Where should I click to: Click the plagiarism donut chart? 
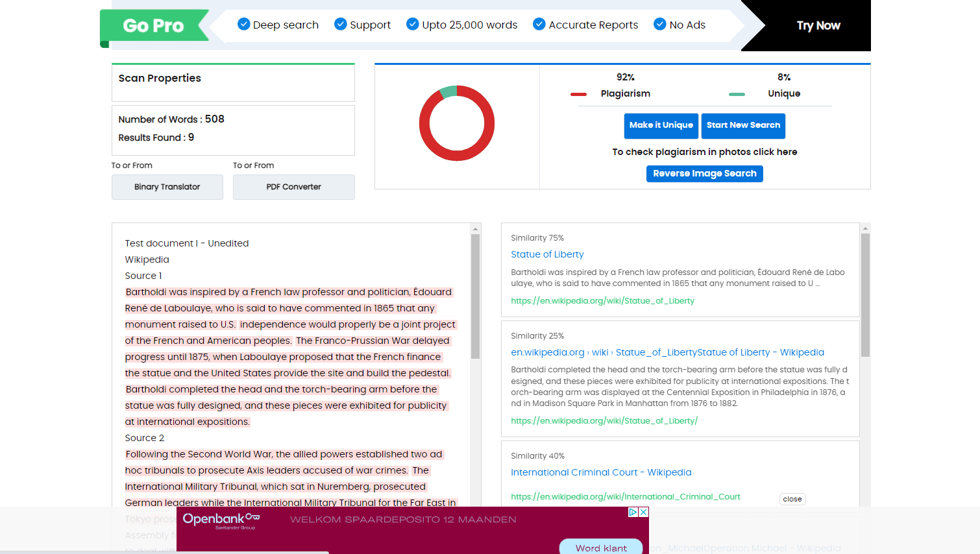pos(457,123)
